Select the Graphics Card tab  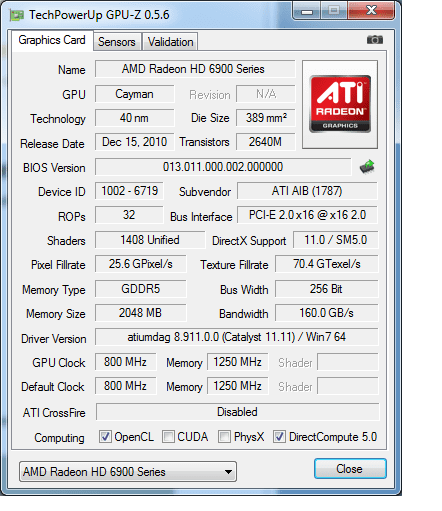pyautogui.click(x=52, y=40)
